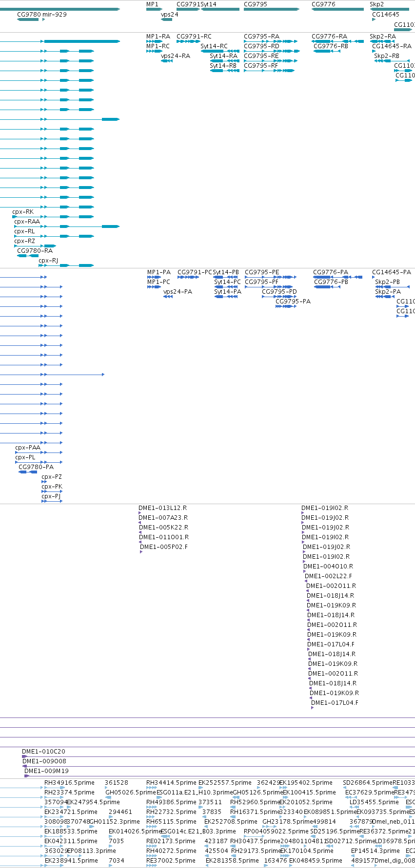This screenshot has height=868, width=415.
Task: Open BAC clone DME1-010C20
Action: pos(43,752)
